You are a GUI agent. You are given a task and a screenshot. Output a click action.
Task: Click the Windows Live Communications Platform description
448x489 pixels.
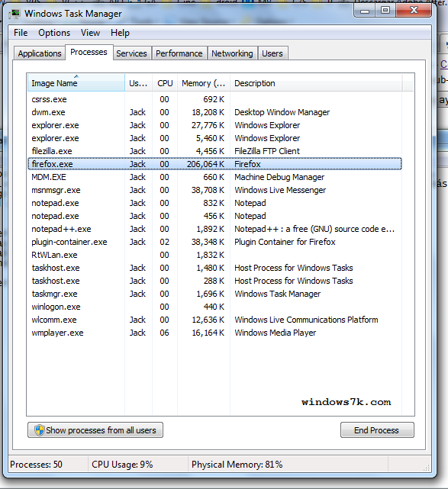(x=306, y=320)
